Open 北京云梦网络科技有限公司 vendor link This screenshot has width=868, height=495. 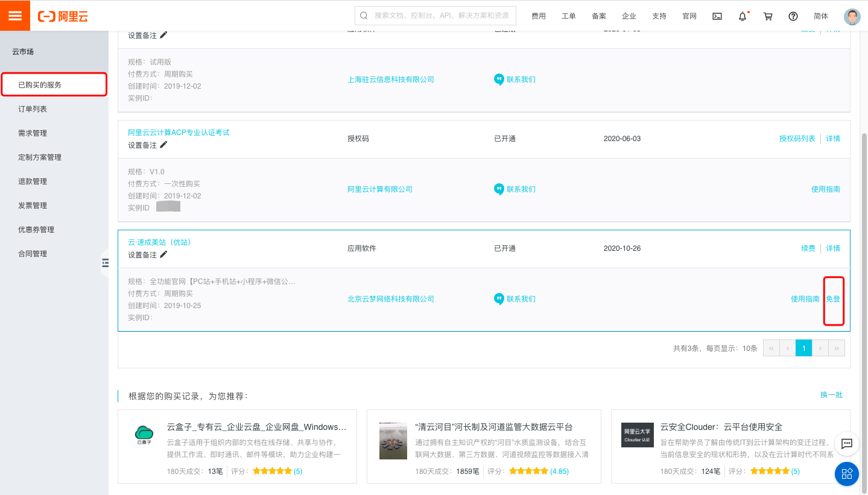click(x=391, y=299)
